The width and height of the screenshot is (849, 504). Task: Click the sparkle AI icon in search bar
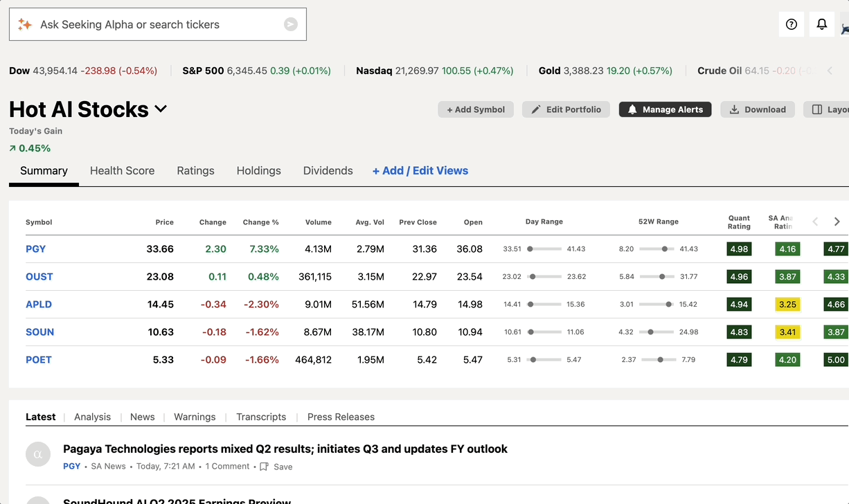(25, 24)
